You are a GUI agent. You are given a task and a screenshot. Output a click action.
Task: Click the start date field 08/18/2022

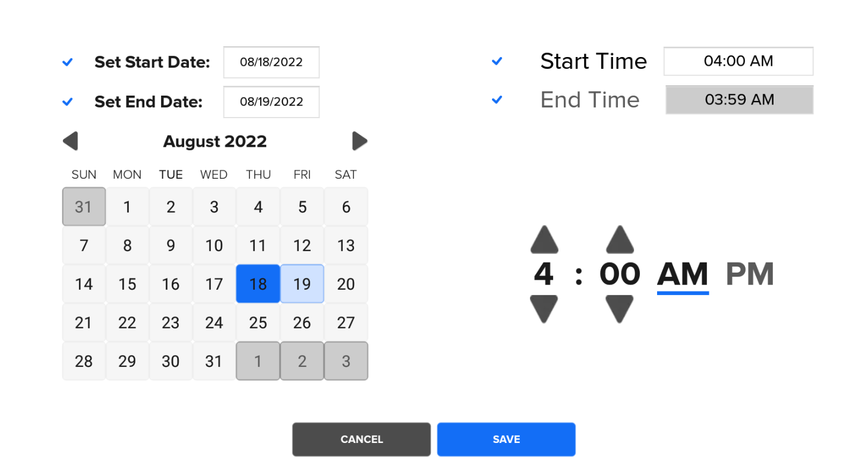point(272,62)
